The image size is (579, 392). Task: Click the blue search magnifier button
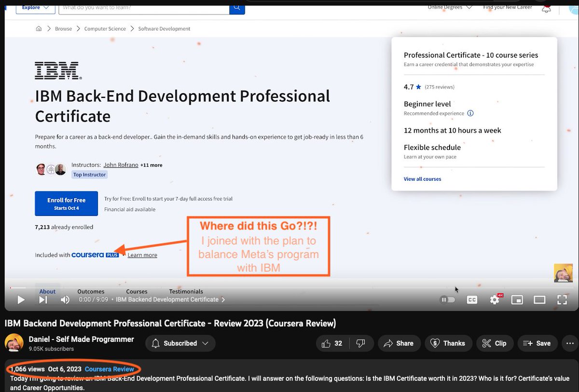tap(237, 8)
